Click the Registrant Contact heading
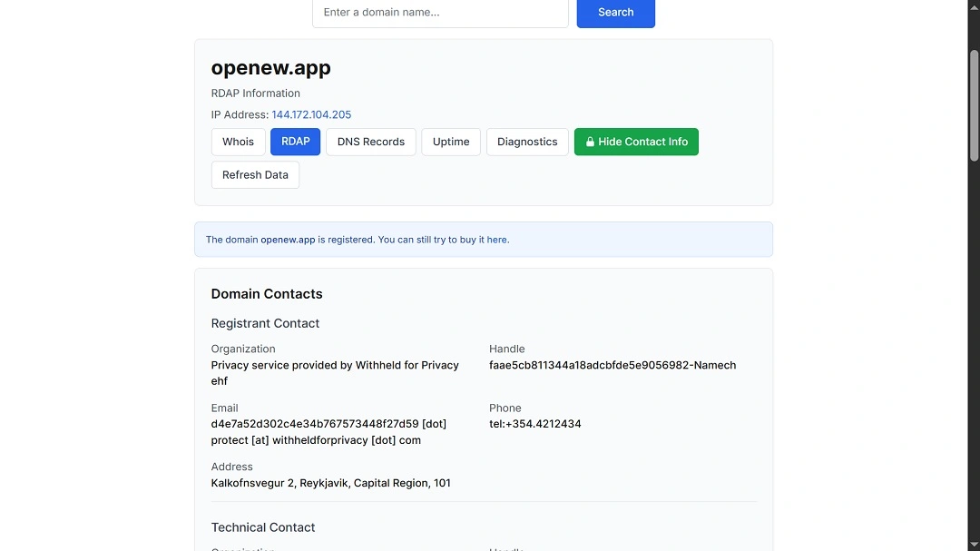980x551 pixels. click(x=265, y=323)
